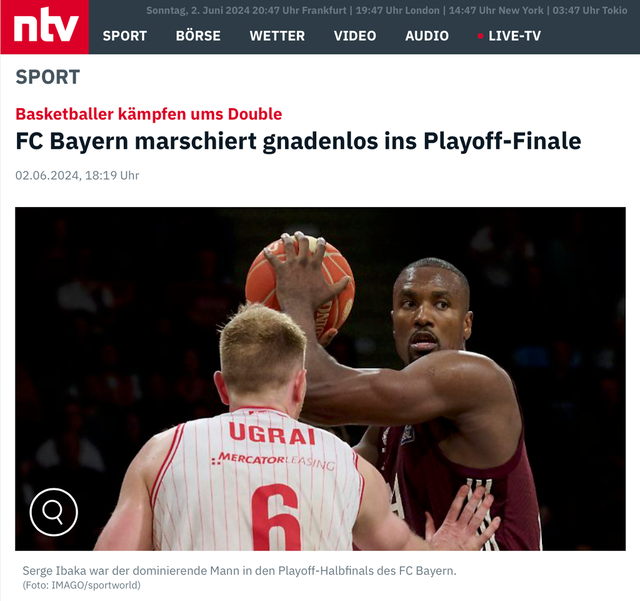The image size is (640, 601).
Task: Click the red kicker Basketballer kämpfen ums Double
Action: [149, 114]
